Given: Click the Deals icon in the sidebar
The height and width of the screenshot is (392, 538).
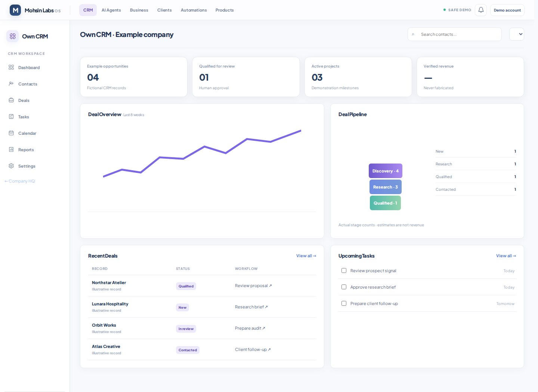Looking at the screenshot, I should pos(11,100).
